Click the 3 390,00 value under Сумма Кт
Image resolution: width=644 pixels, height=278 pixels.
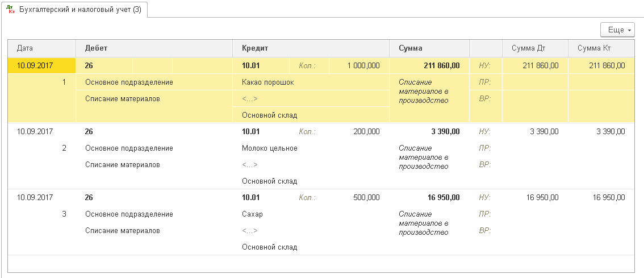tap(609, 131)
